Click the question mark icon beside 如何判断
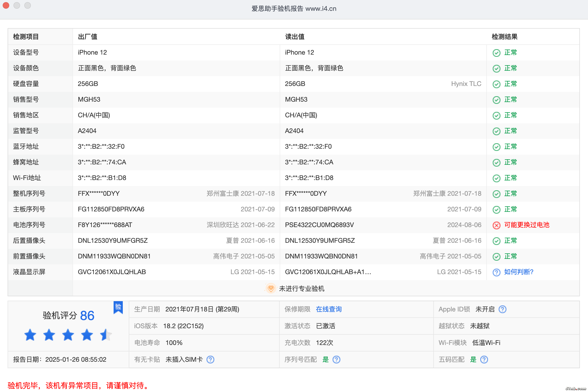The height and width of the screenshot is (392, 588). [496, 272]
